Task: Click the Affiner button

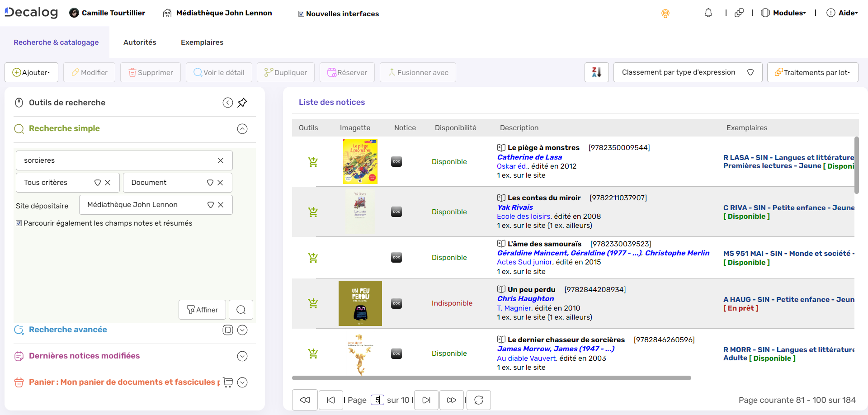Action: pos(202,310)
